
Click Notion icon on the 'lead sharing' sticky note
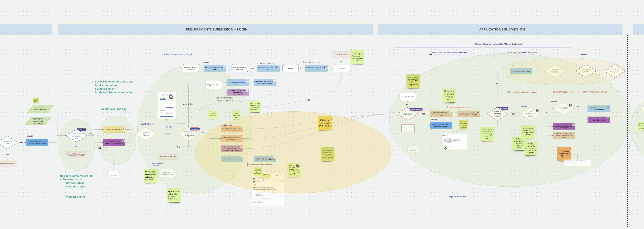click(x=298, y=166)
